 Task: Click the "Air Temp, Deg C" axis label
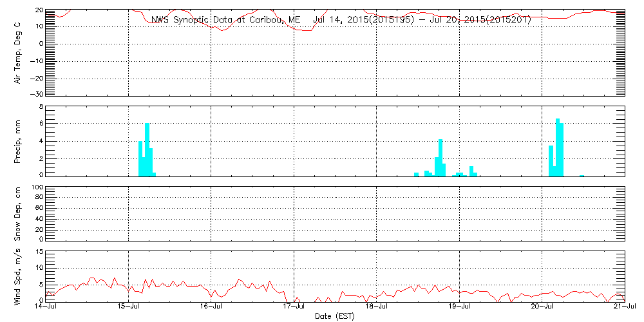coord(18,52)
